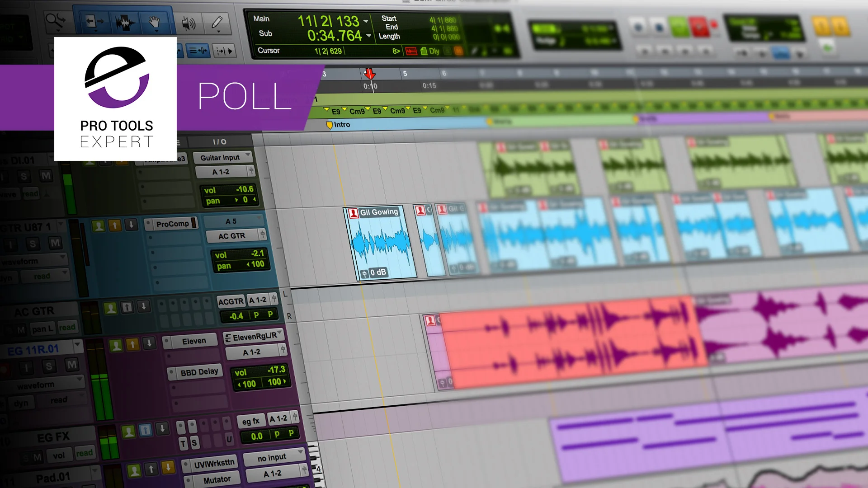
Task: Open Main counter time scale dropdown
Action: [x=366, y=21]
